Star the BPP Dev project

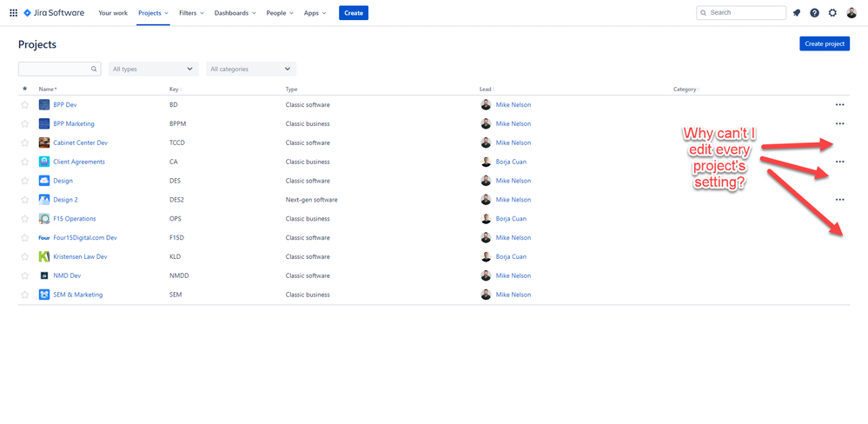(x=24, y=104)
